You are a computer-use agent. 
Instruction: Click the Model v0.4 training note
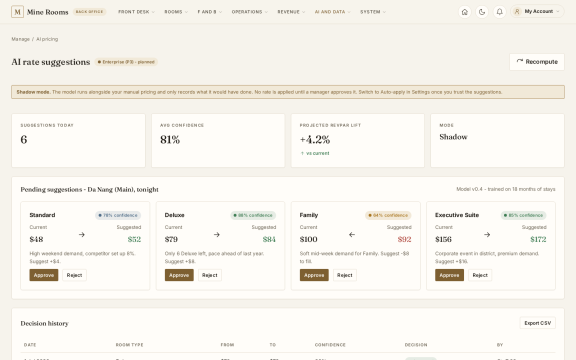point(506,189)
